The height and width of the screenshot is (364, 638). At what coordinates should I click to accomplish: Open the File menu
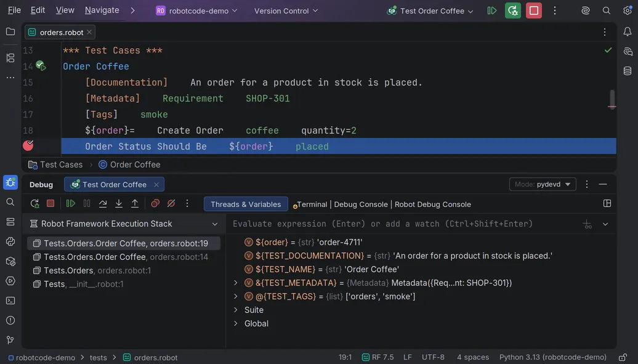click(14, 10)
